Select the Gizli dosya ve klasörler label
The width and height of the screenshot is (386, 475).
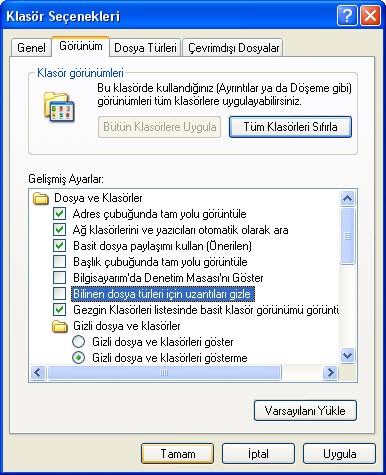pyautogui.click(x=127, y=326)
